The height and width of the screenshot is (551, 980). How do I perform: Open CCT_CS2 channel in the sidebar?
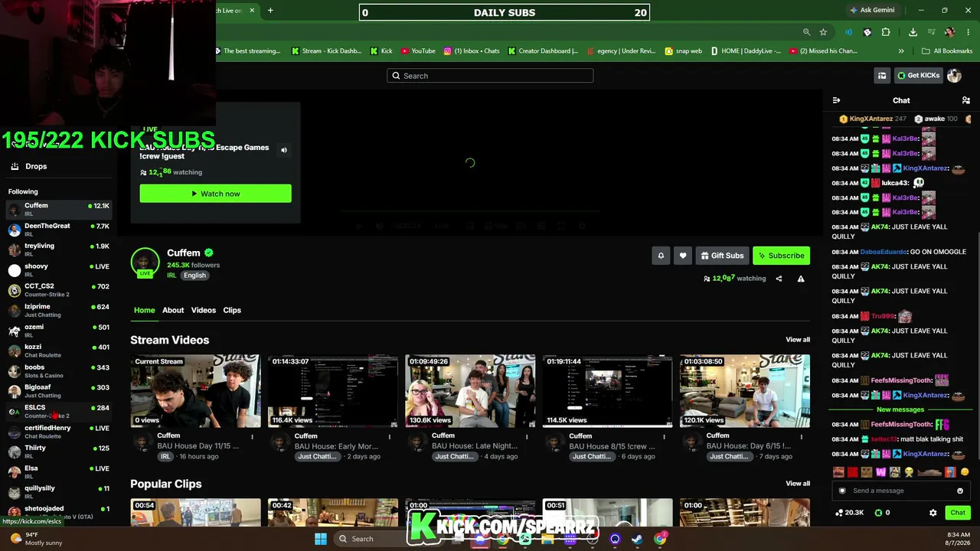tap(60, 290)
